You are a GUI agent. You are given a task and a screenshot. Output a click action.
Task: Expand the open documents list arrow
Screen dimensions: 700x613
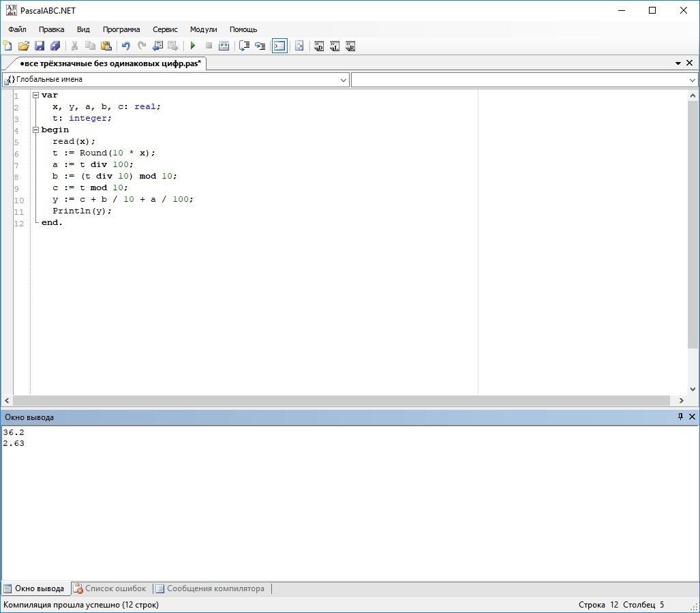coord(678,63)
